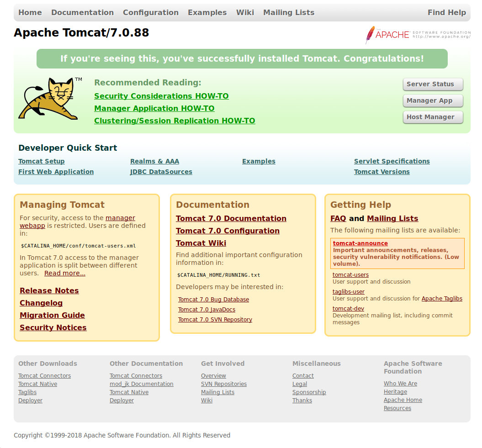Open Overview link under Get Involved
482x448 pixels.
pos(213,376)
